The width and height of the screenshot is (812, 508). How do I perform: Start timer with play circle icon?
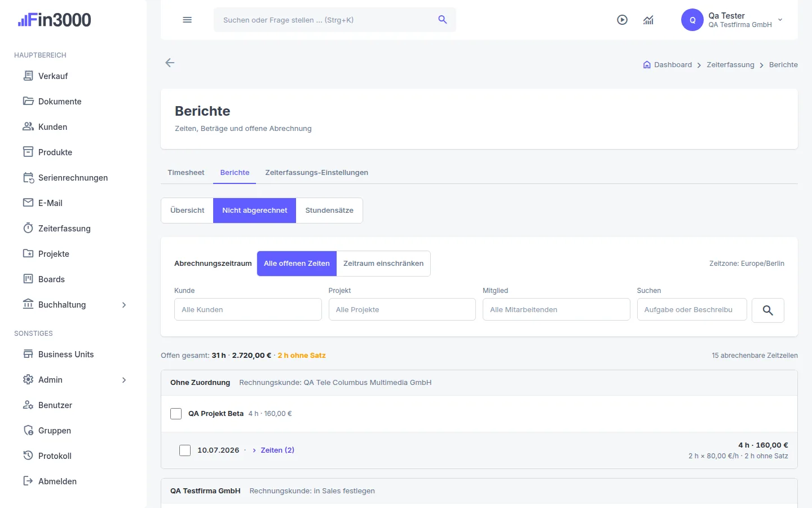pyautogui.click(x=622, y=20)
